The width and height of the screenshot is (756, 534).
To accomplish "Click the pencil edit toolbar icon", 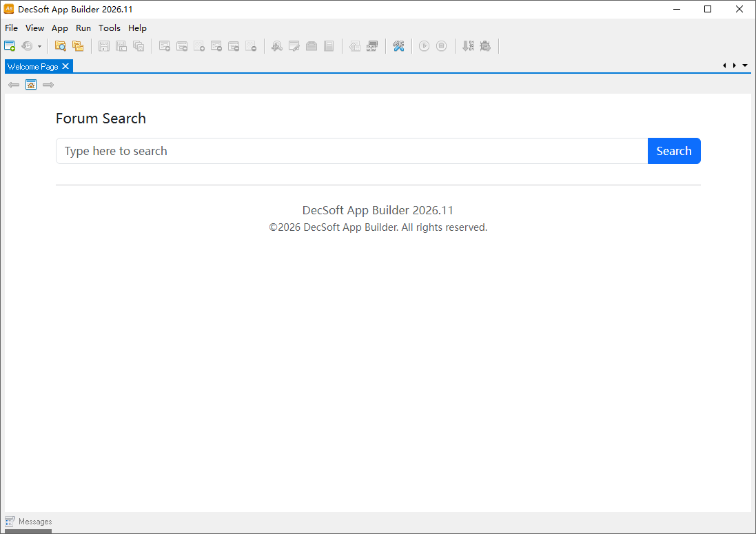I will (x=294, y=45).
